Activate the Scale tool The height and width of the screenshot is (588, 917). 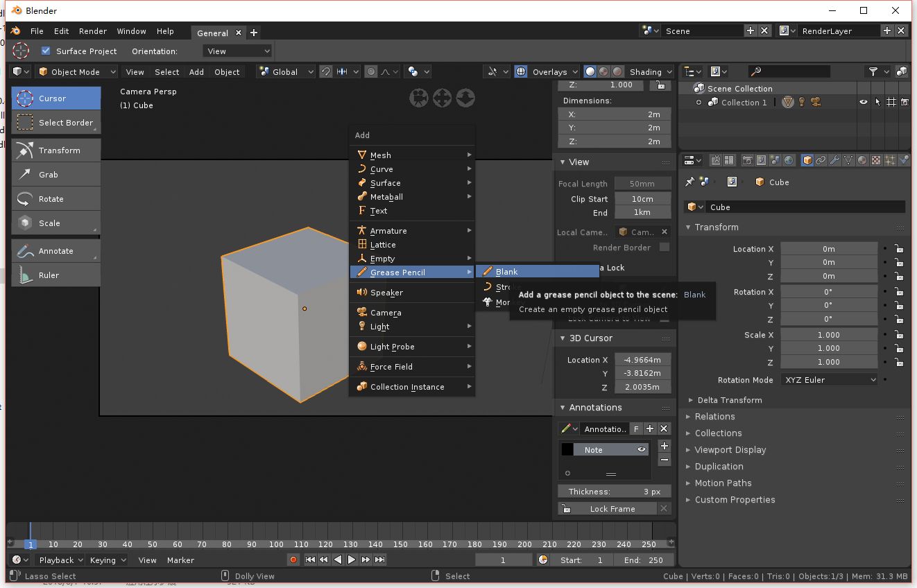pyautogui.click(x=55, y=223)
